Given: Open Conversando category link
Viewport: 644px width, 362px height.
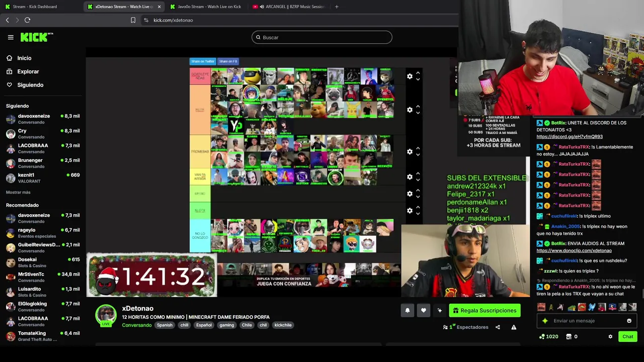Looking at the screenshot, I should point(136,325).
